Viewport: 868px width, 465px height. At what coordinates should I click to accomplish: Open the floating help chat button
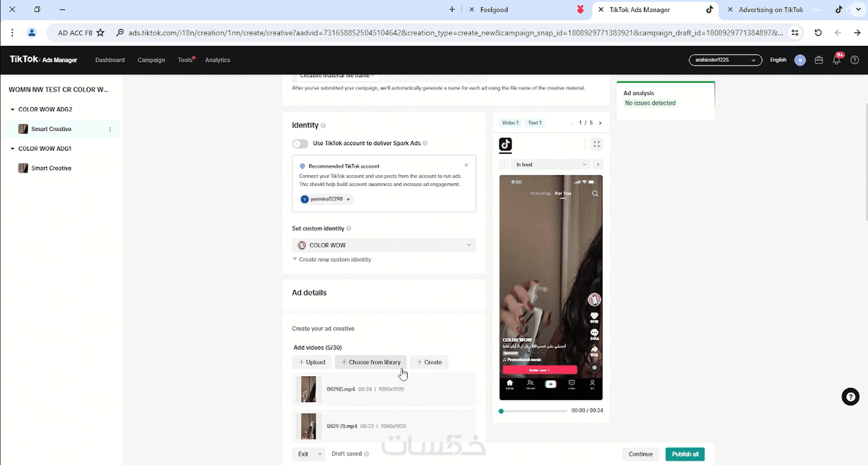click(851, 397)
